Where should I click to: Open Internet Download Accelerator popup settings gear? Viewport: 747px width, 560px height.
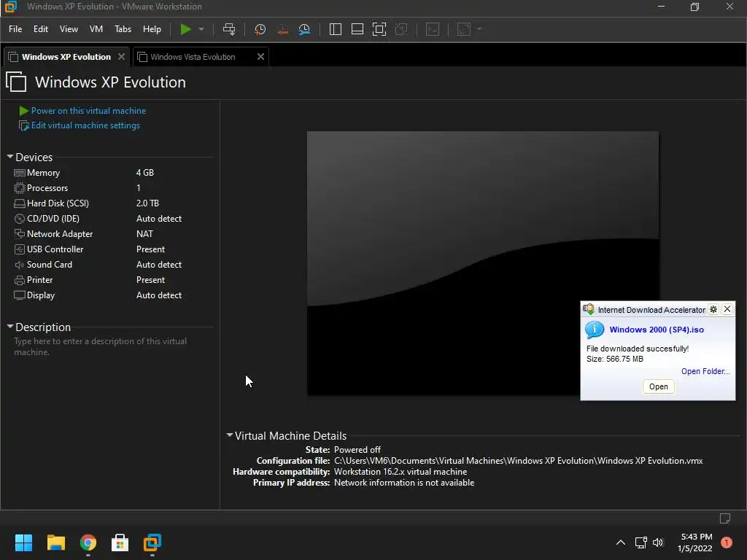[713, 309]
